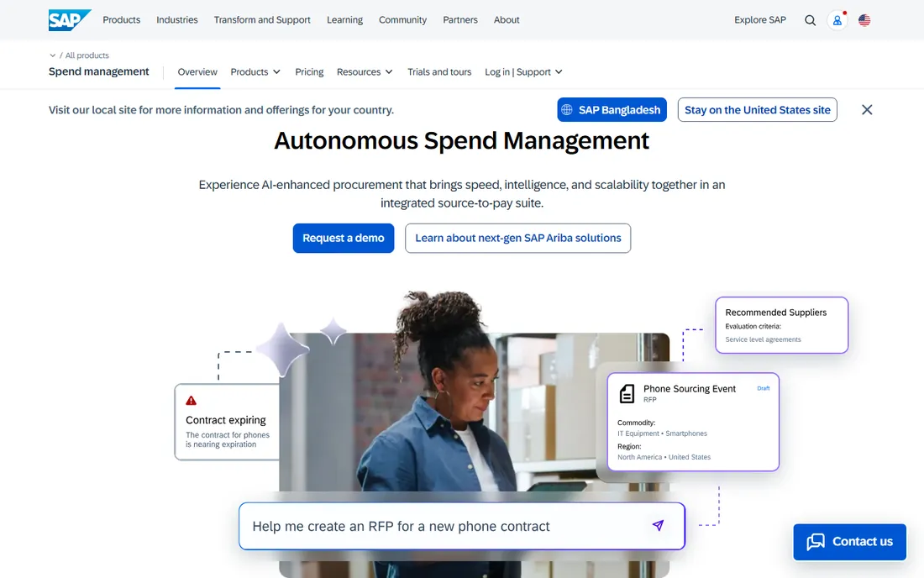Click the All products breadcrumb link
This screenshot has height=578, width=924.
(x=87, y=55)
